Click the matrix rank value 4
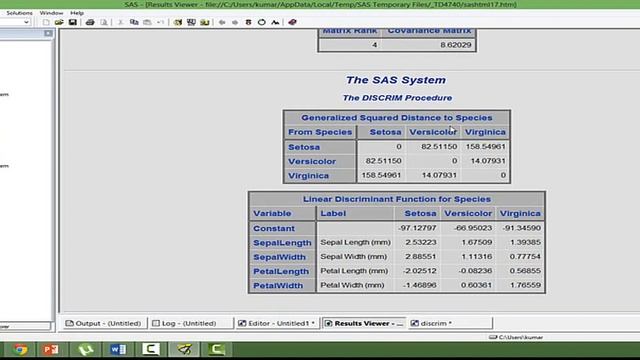Screen dimensions: 640x360 (x=374, y=44)
